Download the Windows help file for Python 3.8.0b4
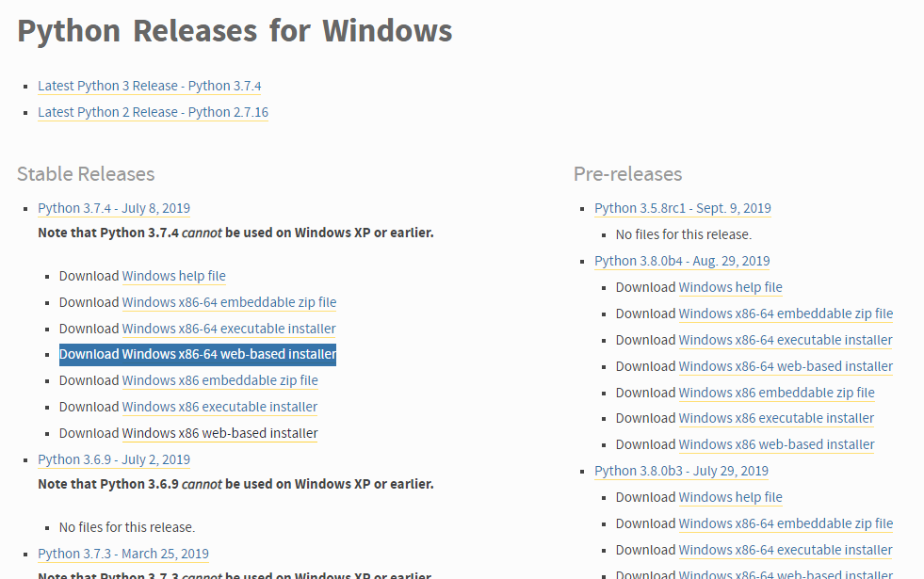Screen dimensions: 924x579 tap(730, 287)
